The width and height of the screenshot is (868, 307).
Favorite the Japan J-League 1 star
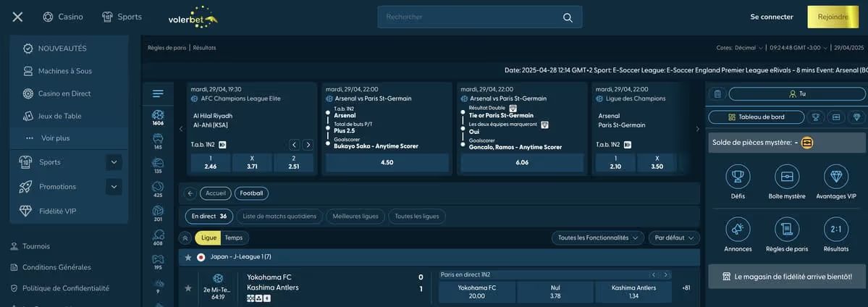188,257
